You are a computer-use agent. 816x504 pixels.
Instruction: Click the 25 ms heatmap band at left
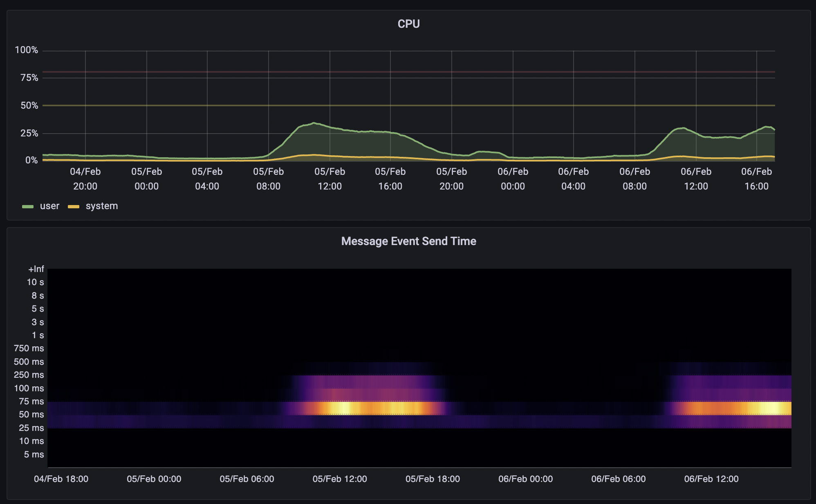tap(82, 421)
